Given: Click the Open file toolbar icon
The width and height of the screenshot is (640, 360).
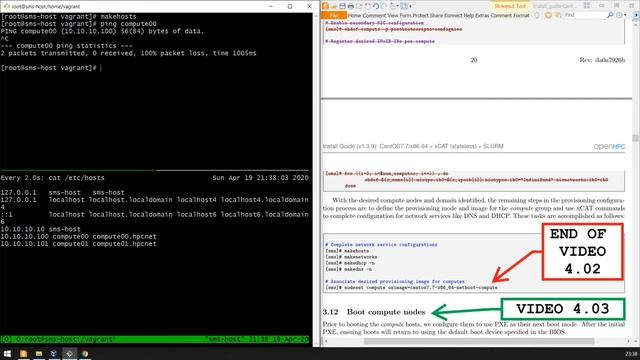Looking at the screenshot, I should tap(334, 7).
